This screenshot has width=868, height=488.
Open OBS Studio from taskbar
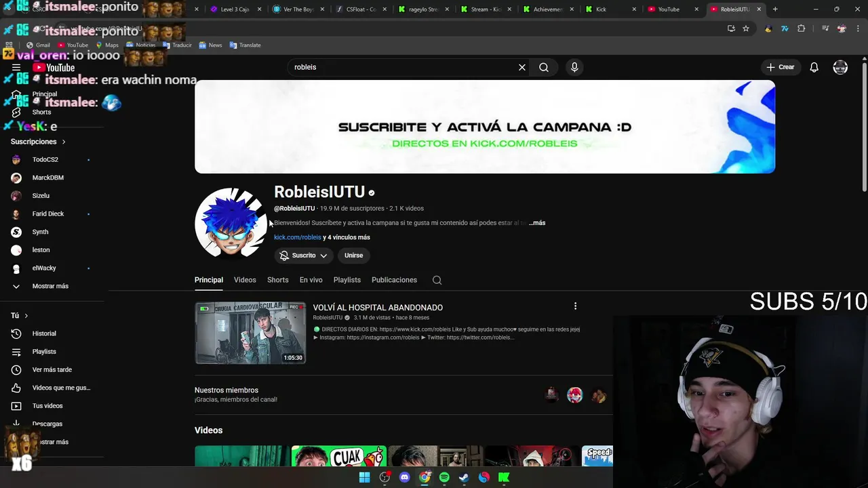point(384,477)
